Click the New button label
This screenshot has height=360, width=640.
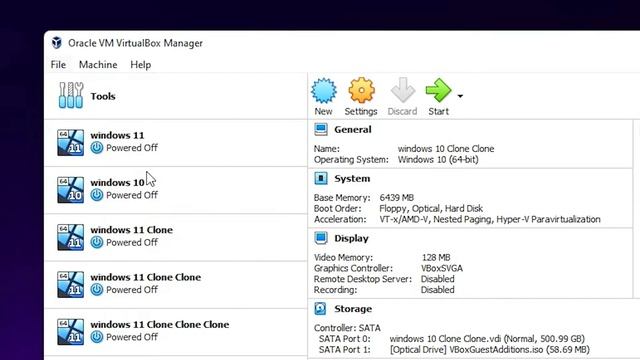[x=323, y=111]
